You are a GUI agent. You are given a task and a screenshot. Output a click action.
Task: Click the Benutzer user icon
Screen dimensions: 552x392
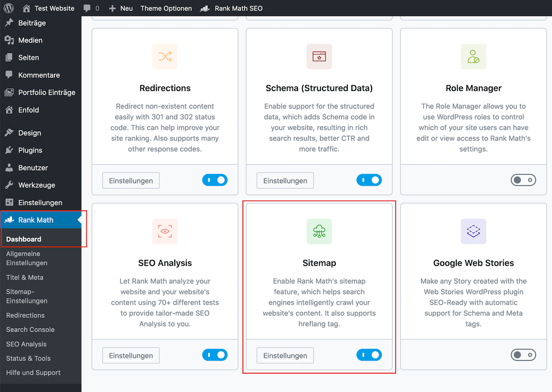tap(9, 168)
